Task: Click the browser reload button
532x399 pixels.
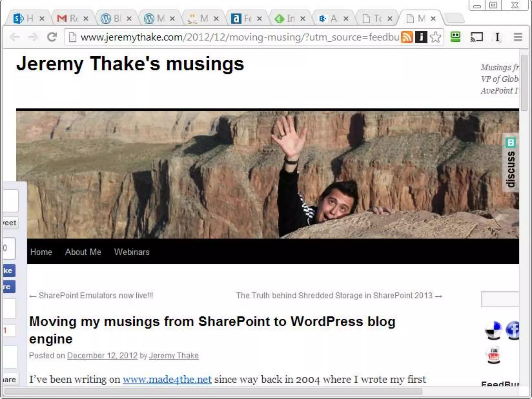Action: tap(52, 37)
